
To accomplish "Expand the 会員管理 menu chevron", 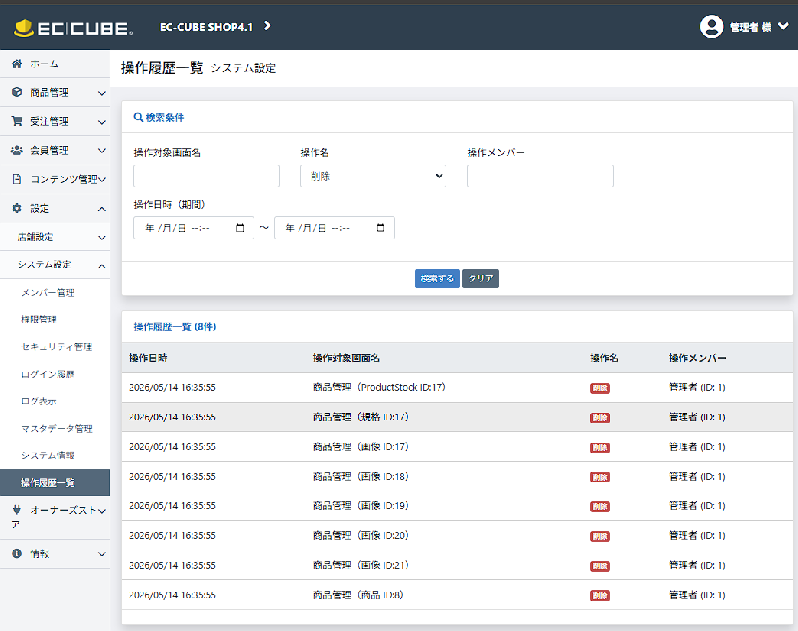I will (x=102, y=151).
